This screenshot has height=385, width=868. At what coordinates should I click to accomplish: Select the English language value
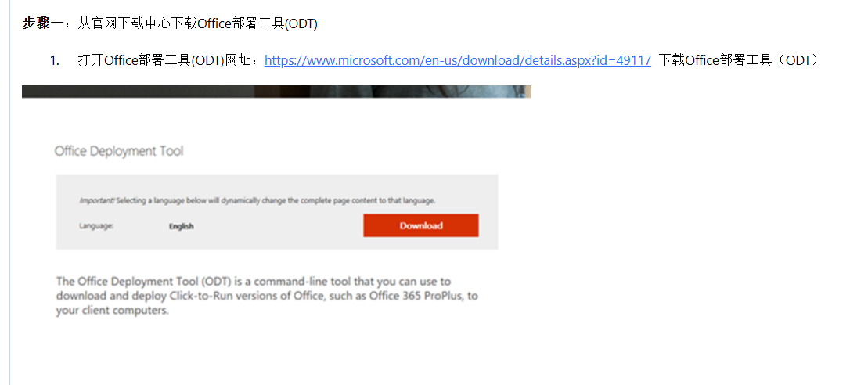[181, 226]
